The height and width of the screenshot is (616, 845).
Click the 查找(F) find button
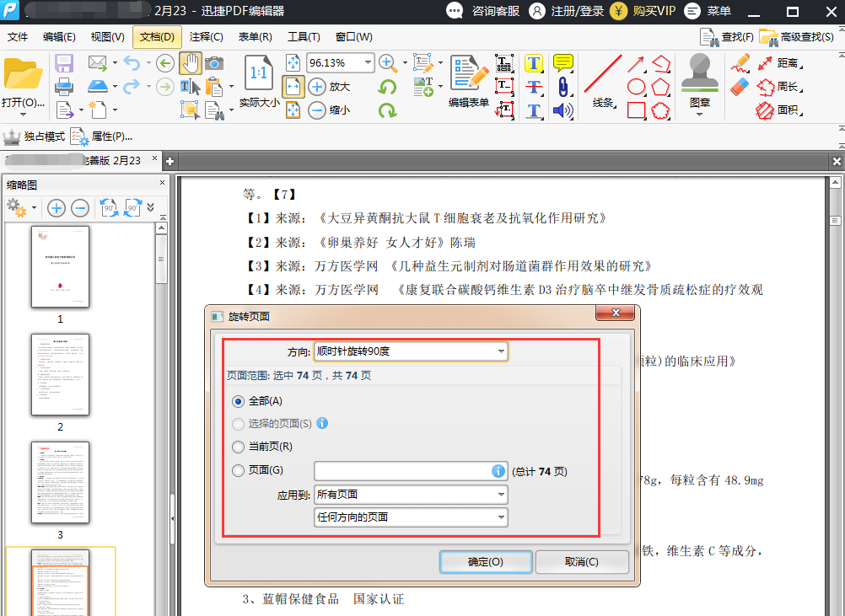pos(726,36)
